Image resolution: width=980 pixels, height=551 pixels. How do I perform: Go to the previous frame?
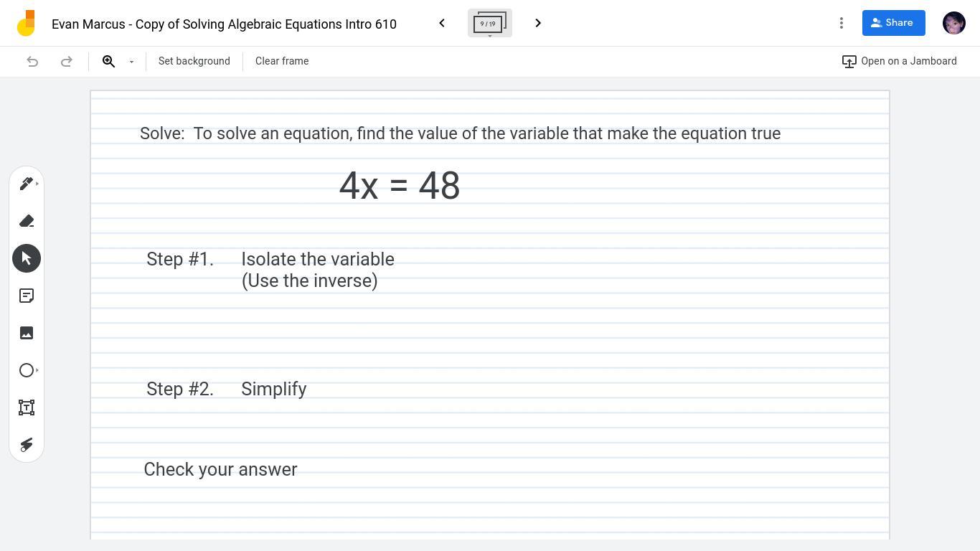442,23
